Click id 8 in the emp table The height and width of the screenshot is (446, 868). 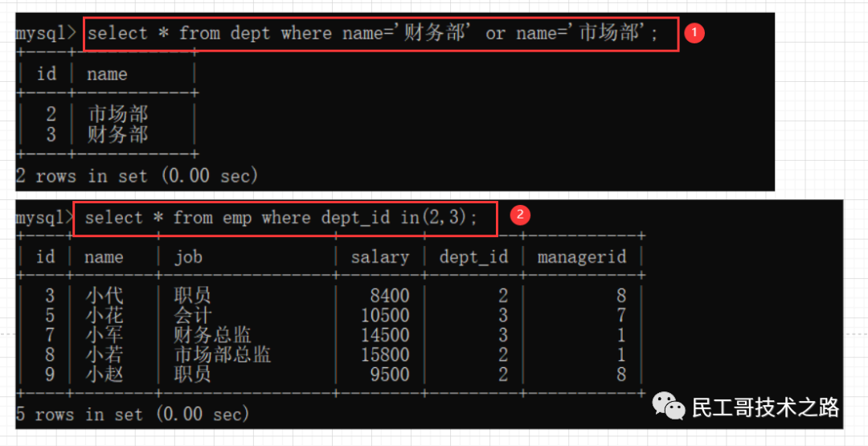[50, 354]
